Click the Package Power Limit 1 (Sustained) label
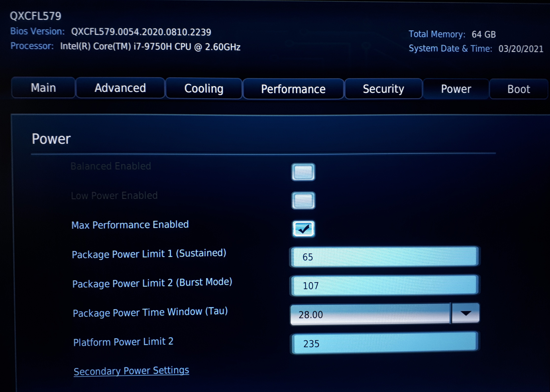550x392 pixels. click(149, 254)
